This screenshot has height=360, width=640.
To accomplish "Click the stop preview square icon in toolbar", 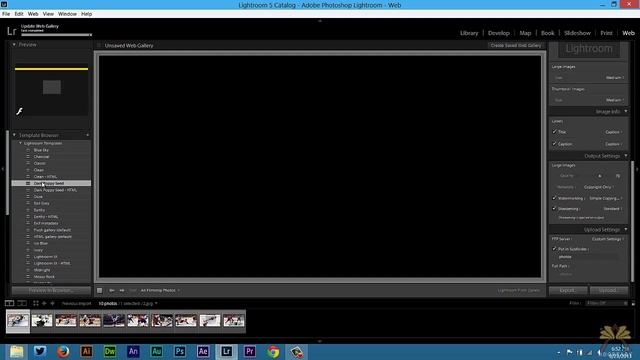I will coord(100,290).
